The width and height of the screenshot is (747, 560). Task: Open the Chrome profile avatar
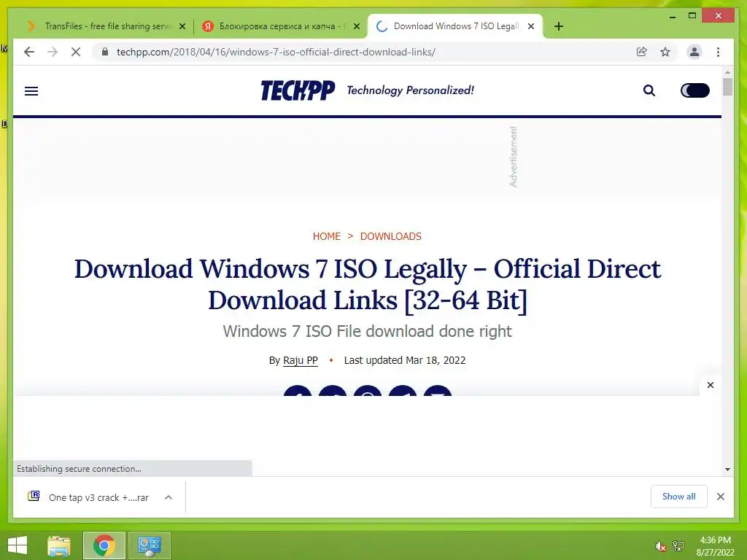694,52
